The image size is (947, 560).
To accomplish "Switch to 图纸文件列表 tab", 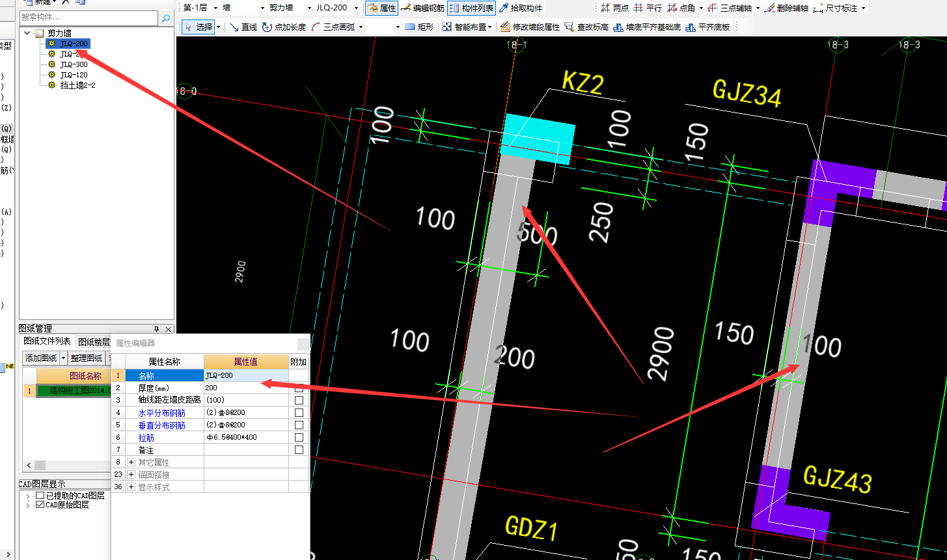I will click(48, 341).
